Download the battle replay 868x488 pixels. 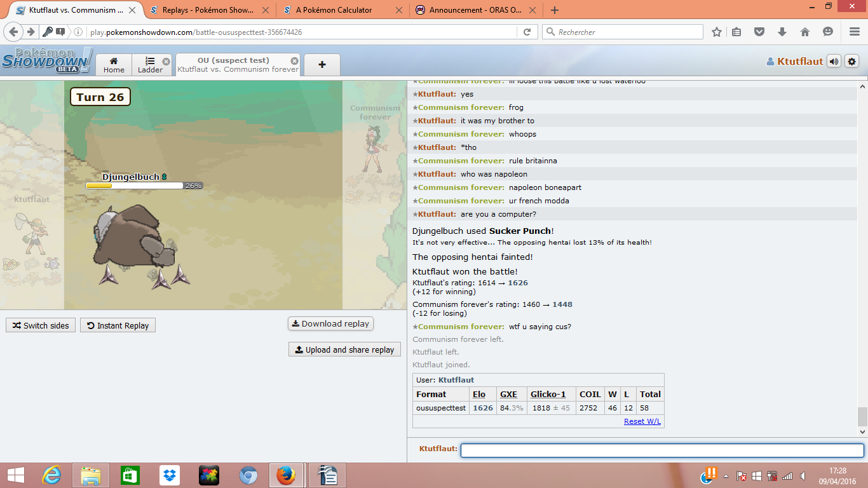pyautogui.click(x=330, y=323)
